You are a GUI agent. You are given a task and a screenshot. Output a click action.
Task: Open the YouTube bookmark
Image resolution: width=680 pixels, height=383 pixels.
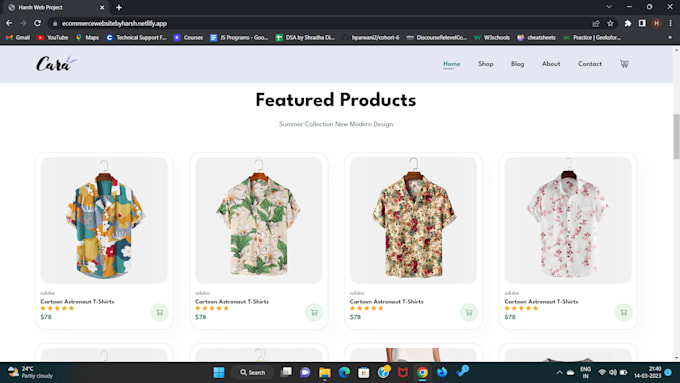[52, 37]
